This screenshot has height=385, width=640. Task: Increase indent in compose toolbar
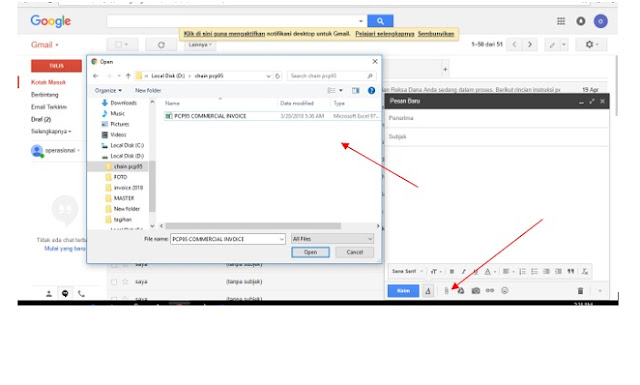pos(558,272)
